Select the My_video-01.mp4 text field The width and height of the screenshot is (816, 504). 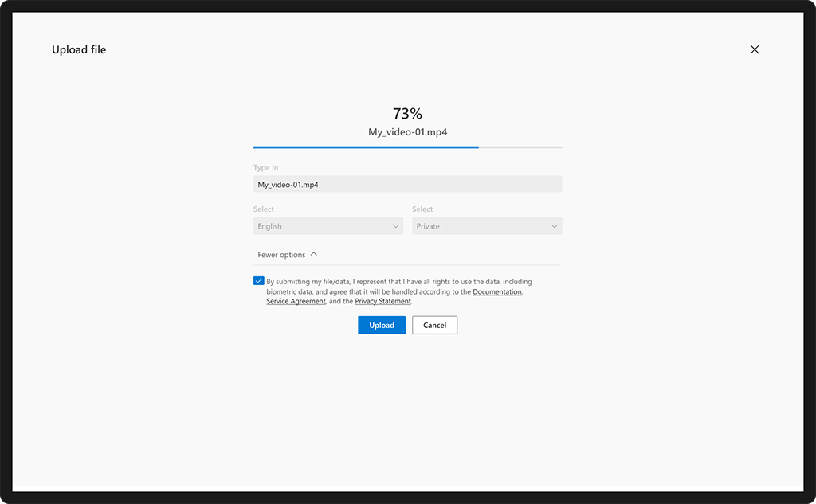407,183
